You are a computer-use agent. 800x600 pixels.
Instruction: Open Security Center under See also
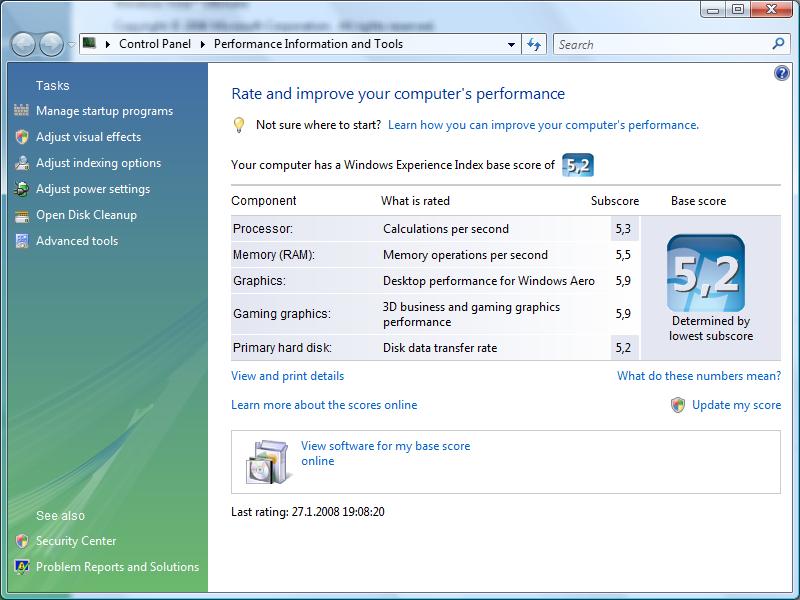76,541
